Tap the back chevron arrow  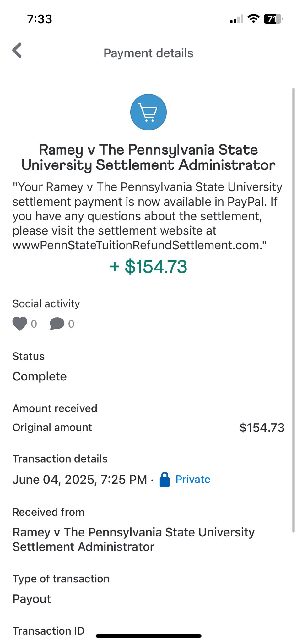[x=17, y=50]
